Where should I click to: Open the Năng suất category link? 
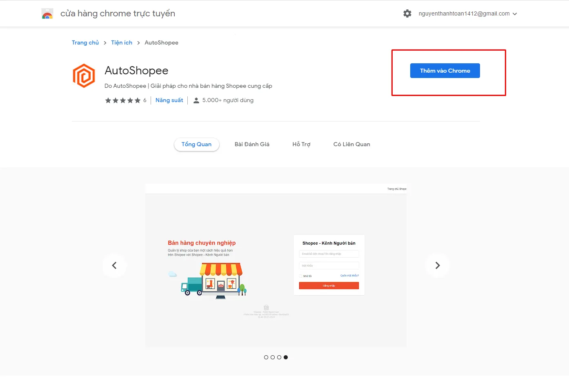[x=169, y=100]
